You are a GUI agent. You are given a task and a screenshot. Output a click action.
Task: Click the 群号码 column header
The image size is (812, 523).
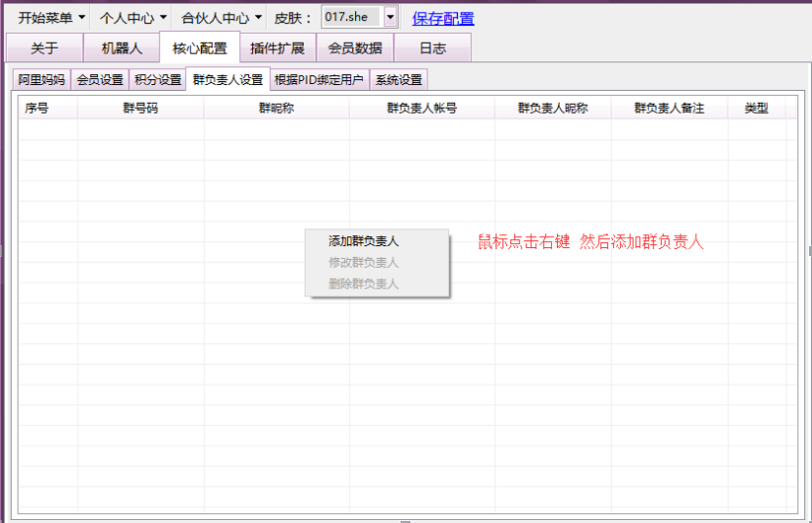[x=140, y=109]
